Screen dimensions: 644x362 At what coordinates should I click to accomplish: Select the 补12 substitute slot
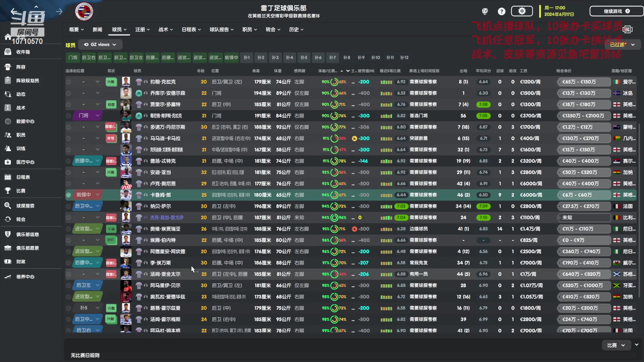pos(404,58)
